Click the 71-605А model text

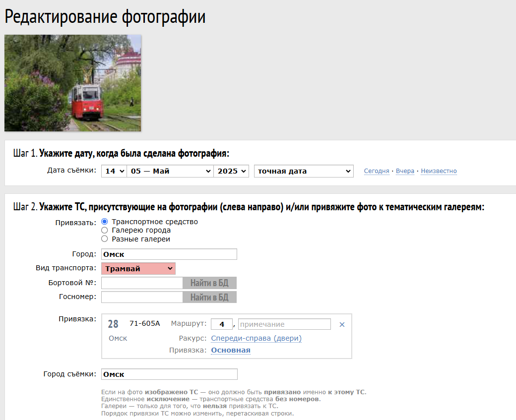144,324
